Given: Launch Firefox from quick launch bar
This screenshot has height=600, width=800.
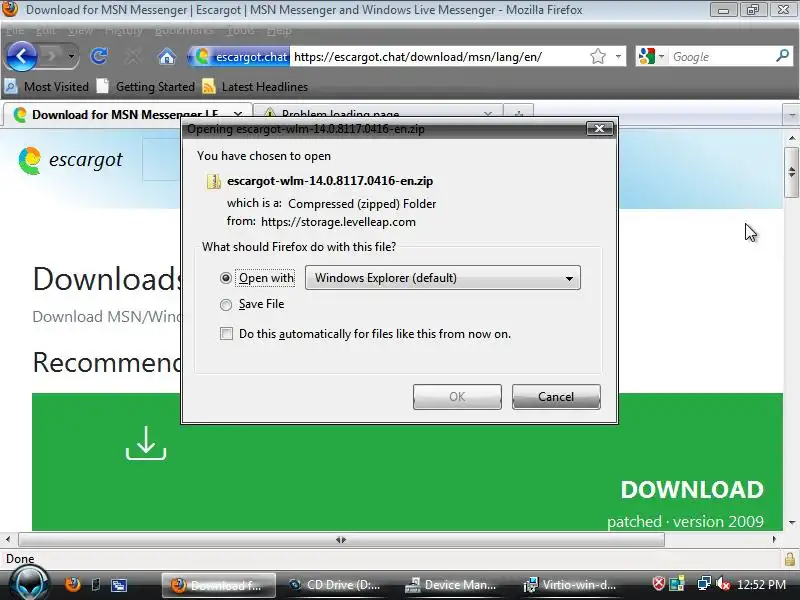Looking at the screenshot, I should (73, 585).
